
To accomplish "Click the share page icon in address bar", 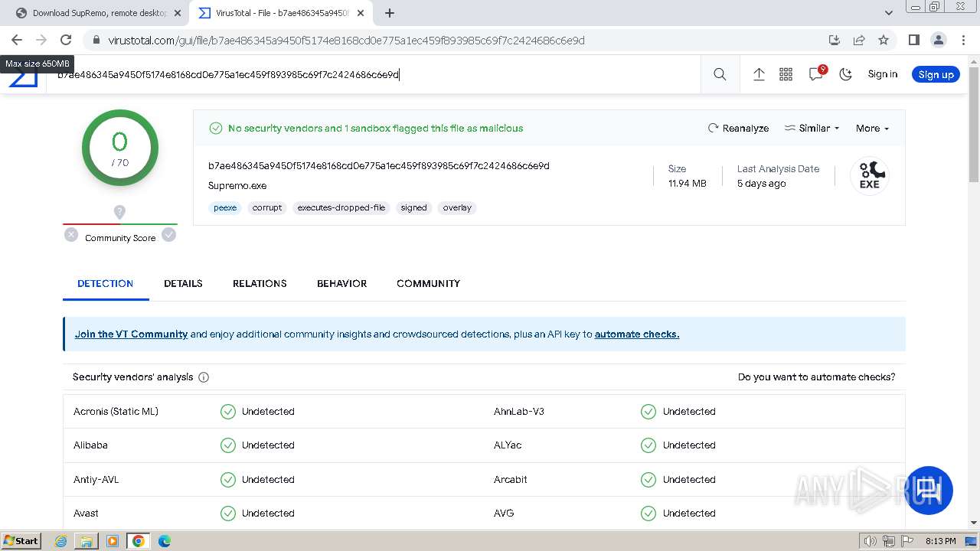I will [859, 40].
